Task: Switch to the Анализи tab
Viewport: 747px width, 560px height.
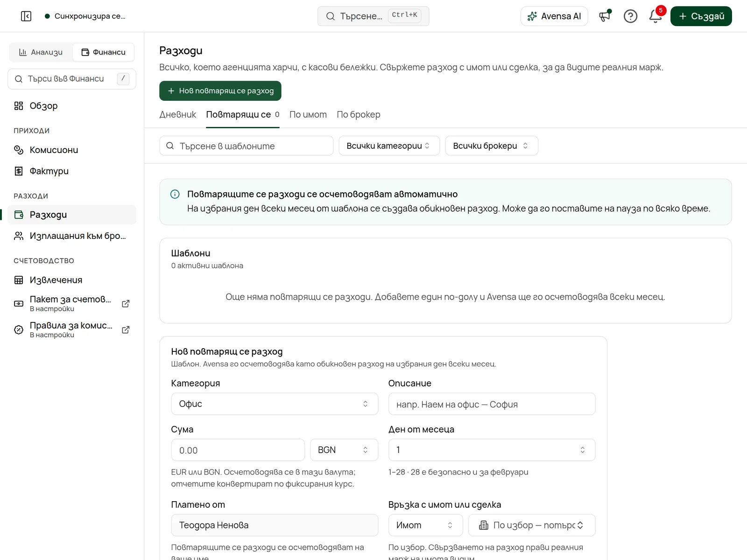Action: [x=41, y=52]
